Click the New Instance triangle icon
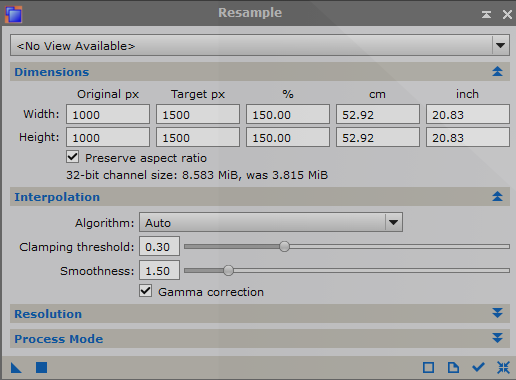The height and width of the screenshot is (380, 516). pyautogui.click(x=16, y=368)
